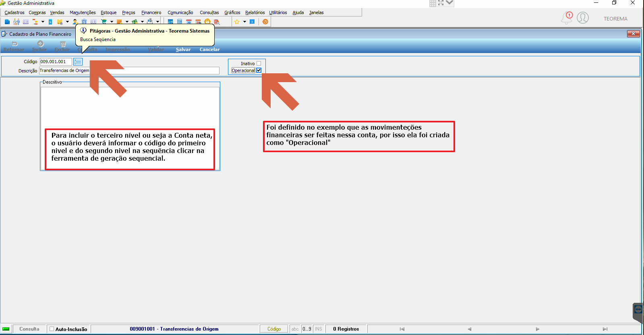
Task: Click the Salvar button
Action: click(x=183, y=50)
